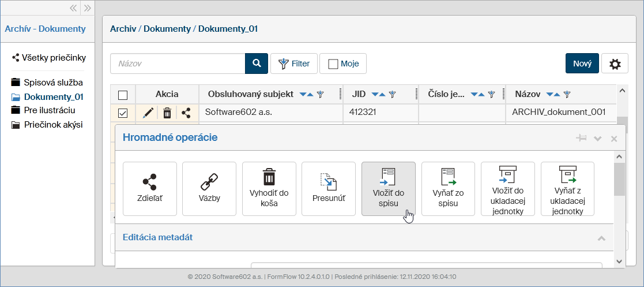Open Spisová služba folder in sidebar

(53, 82)
